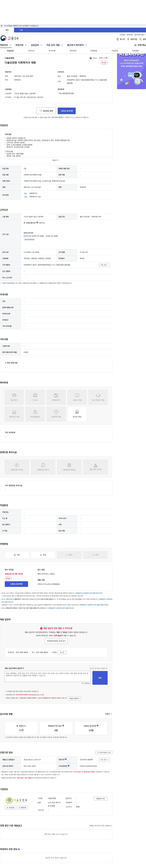Click the 장애인용 주차장 icon
146x868 pixels.
(x=17, y=467)
